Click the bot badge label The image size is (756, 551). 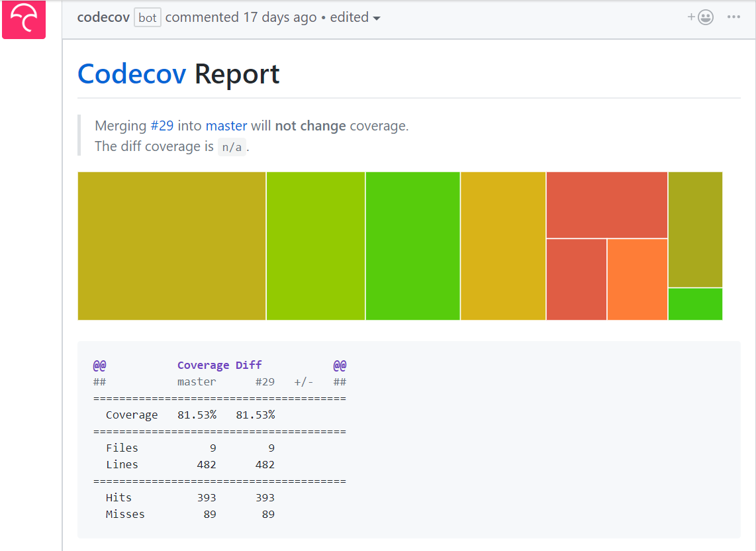click(x=147, y=17)
